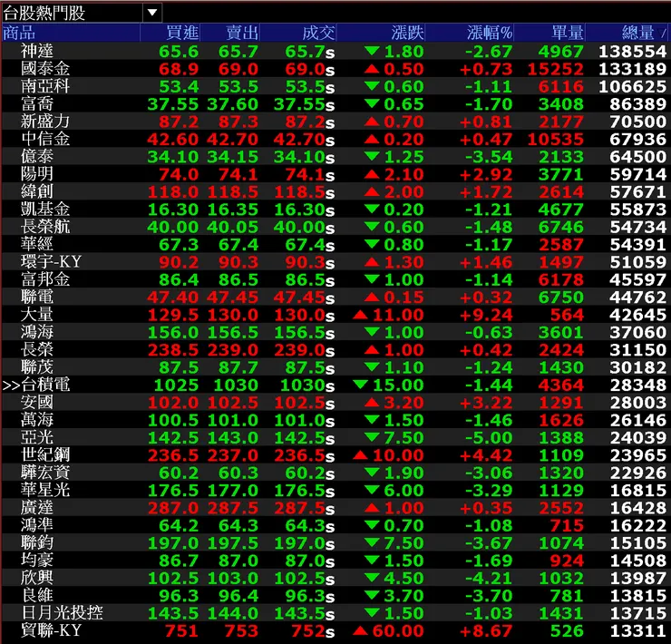This screenshot has height=644, width=671.
Task: Select the 長榮航 stock name
Action: pyautogui.click(x=45, y=227)
